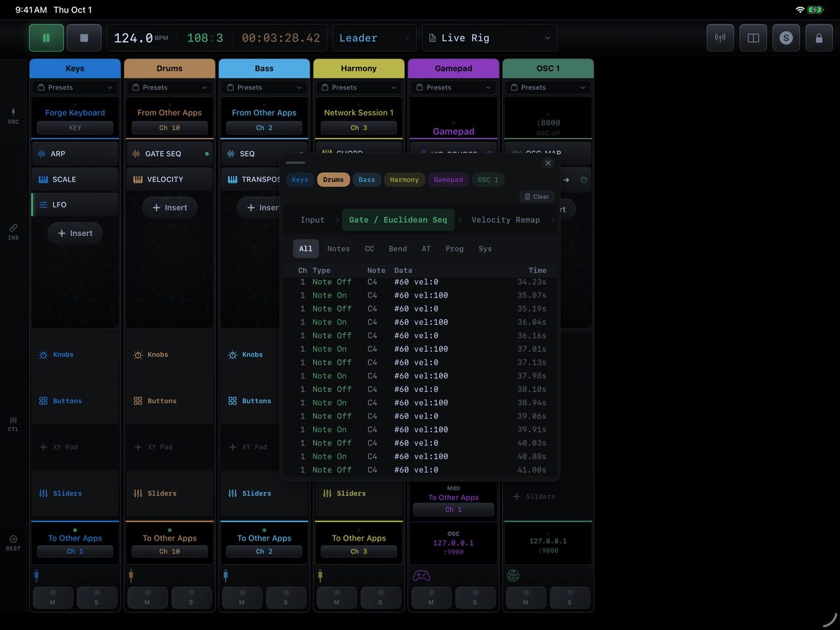Pause transport with the green pause button

(46, 38)
